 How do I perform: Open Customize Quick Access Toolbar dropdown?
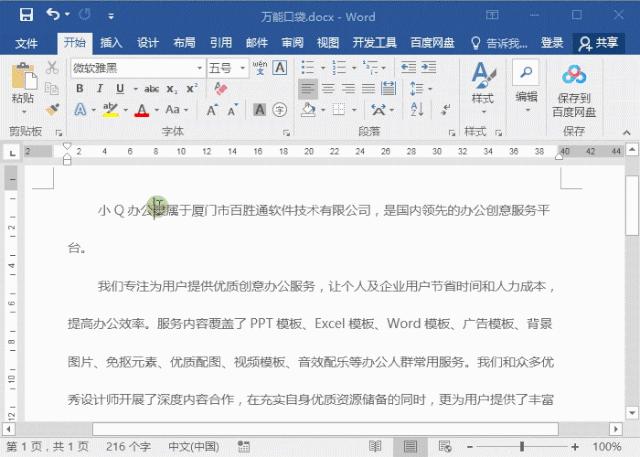pyautogui.click(x=111, y=16)
